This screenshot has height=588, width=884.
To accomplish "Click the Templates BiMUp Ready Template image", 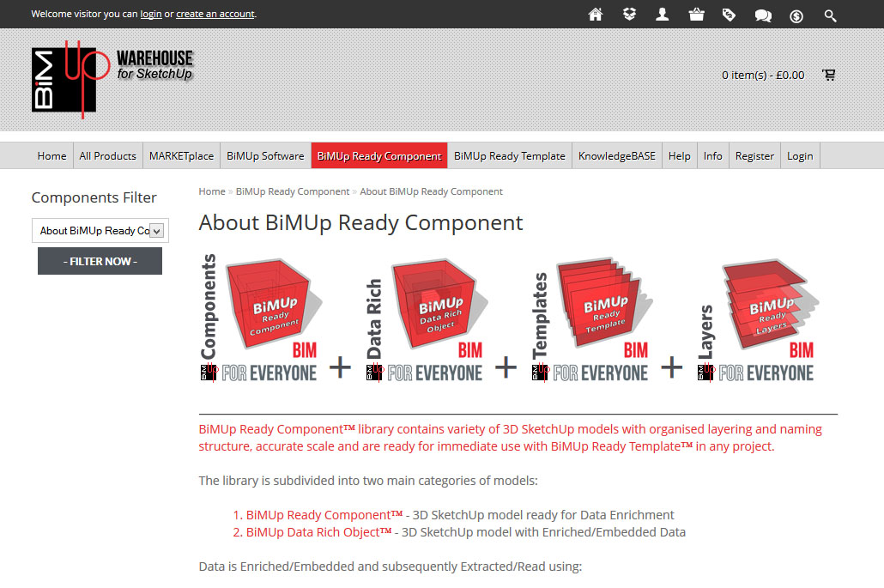I will 592,318.
